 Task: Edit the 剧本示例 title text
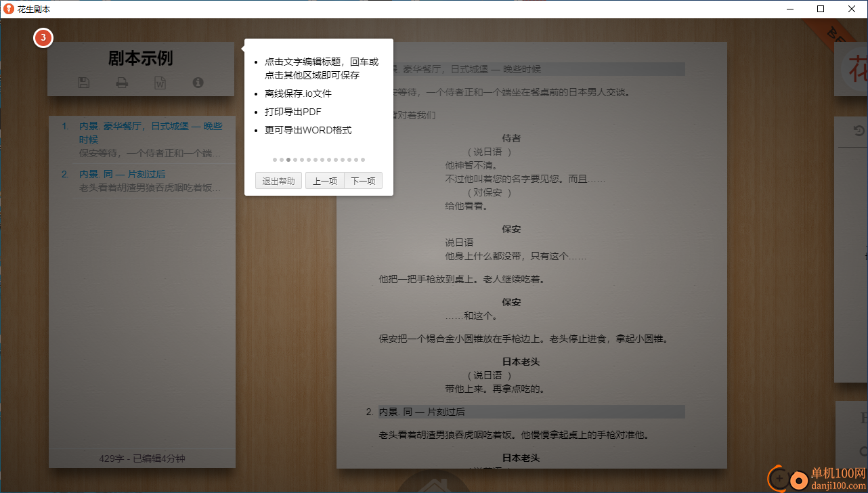click(141, 58)
